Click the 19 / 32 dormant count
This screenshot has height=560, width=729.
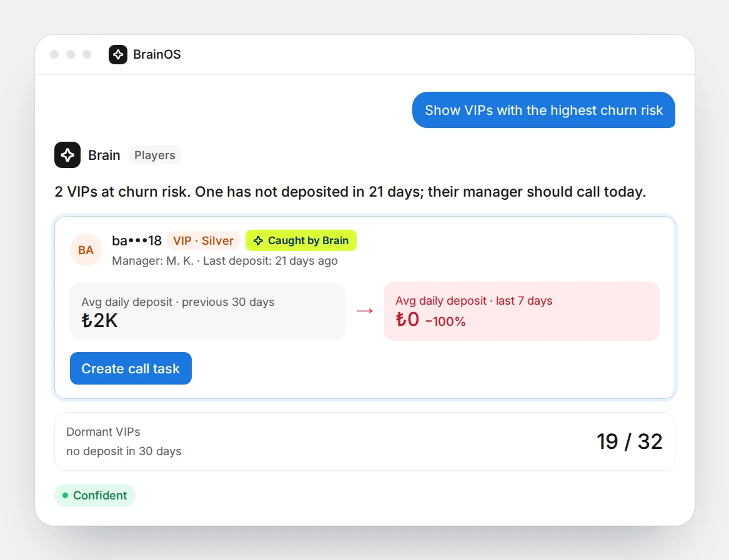630,441
